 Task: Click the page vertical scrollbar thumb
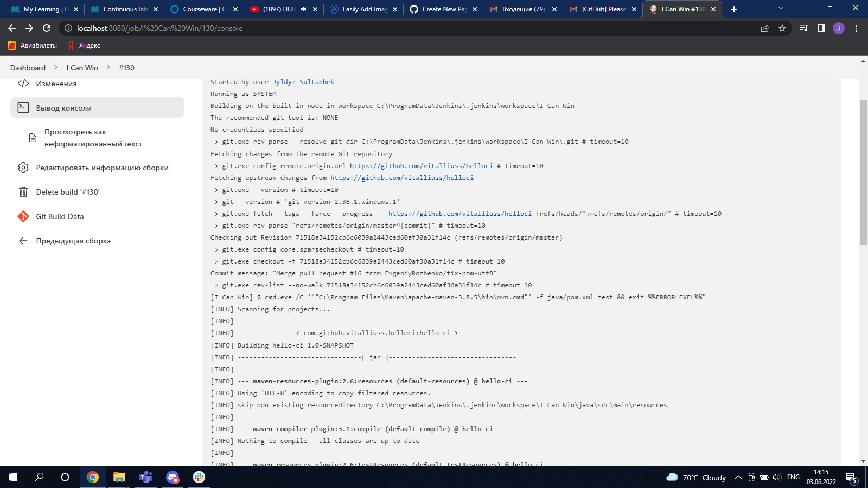(863, 172)
